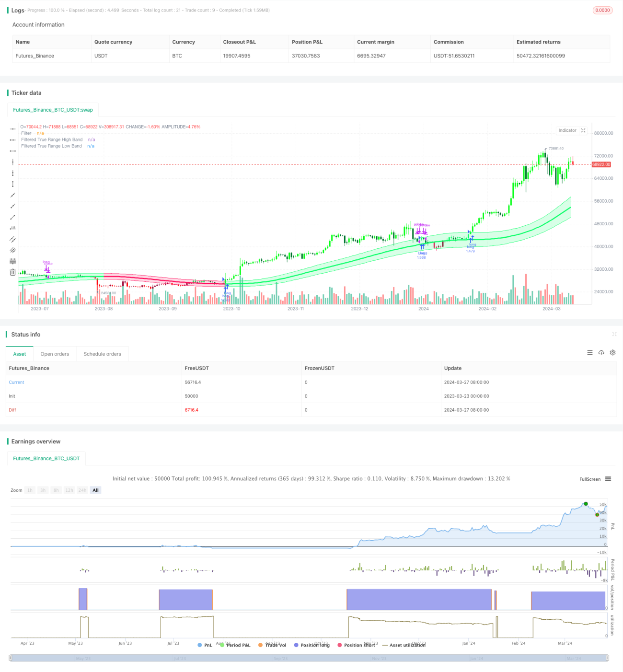Choose the Fibonacci retracement lines tool
Viewport: 623px width, 672px height.
tap(13, 261)
